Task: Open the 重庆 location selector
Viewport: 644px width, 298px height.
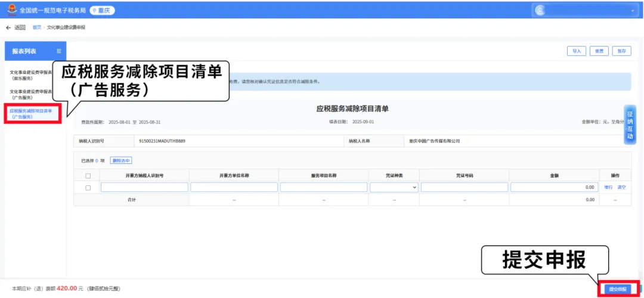Action: point(103,11)
